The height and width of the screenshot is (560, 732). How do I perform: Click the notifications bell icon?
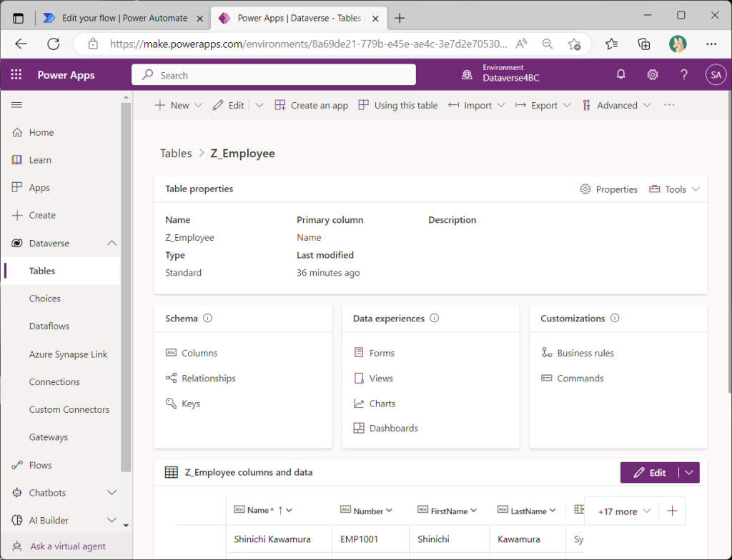pos(620,75)
